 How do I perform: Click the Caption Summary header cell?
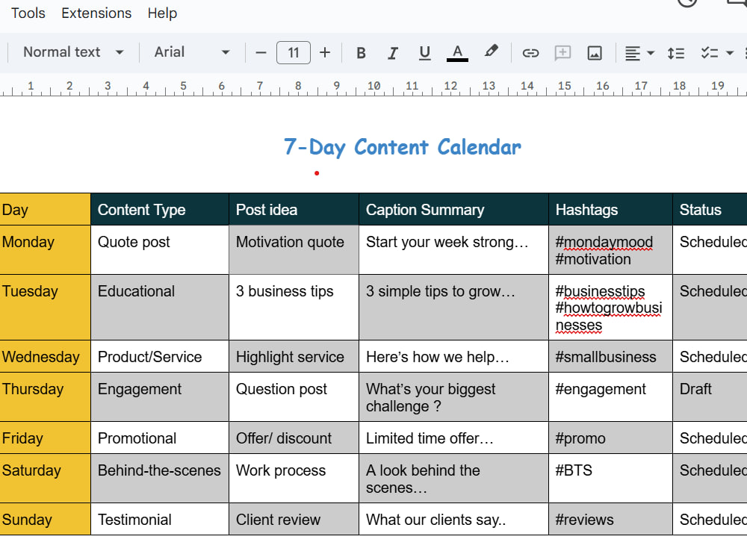tap(453, 210)
